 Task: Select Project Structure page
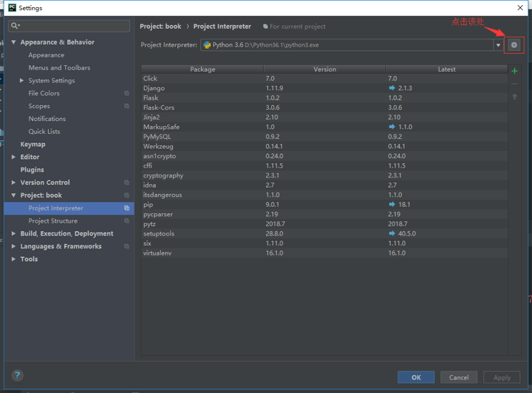coord(53,220)
